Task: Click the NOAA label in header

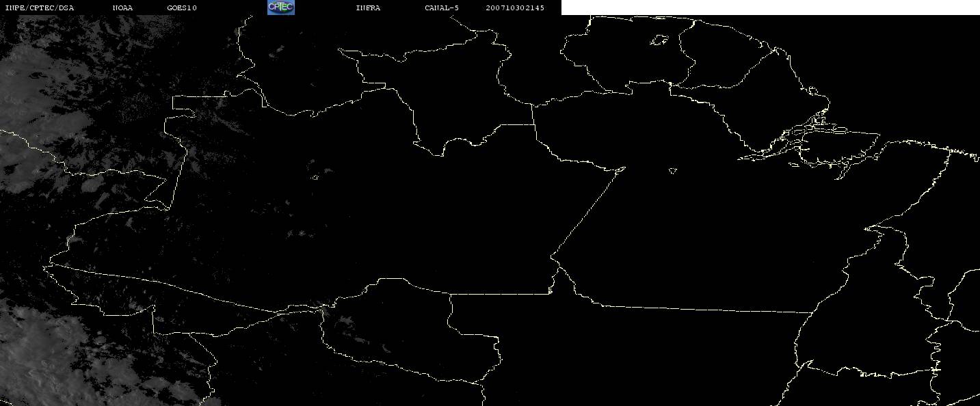Action: pos(123,8)
